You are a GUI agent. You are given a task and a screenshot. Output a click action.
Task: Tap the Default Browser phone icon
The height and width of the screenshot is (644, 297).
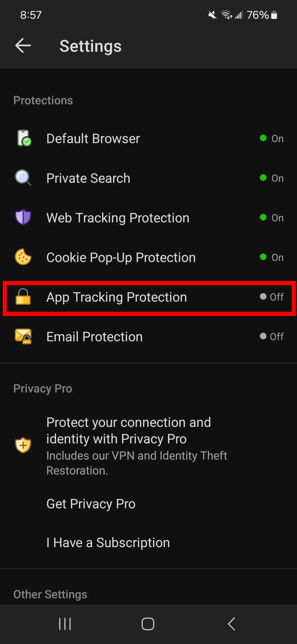point(23,138)
